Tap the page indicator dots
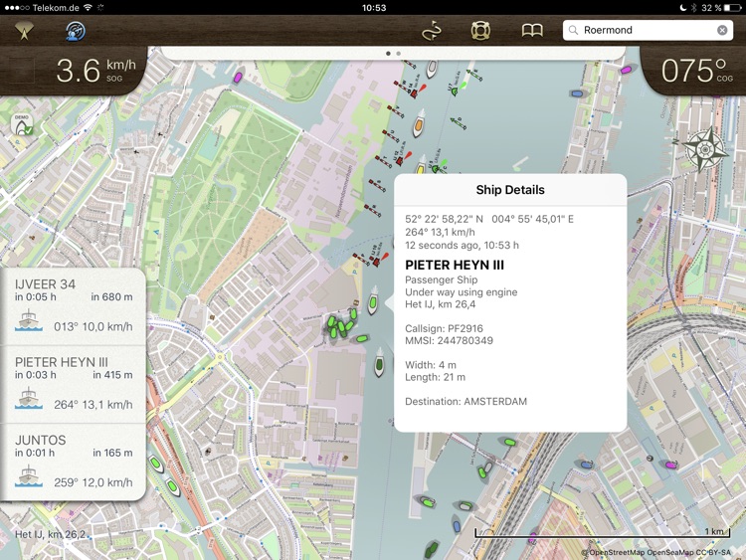746x560 pixels. [x=393, y=53]
